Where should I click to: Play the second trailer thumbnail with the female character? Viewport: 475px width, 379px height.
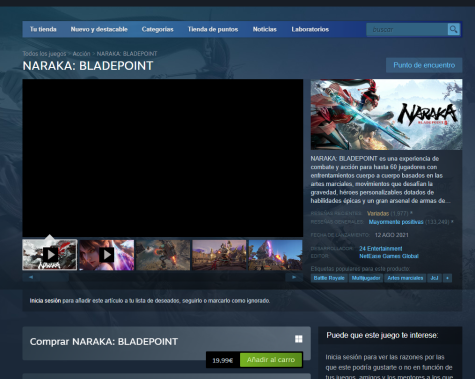pyautogui.click(x=107, y=255)
